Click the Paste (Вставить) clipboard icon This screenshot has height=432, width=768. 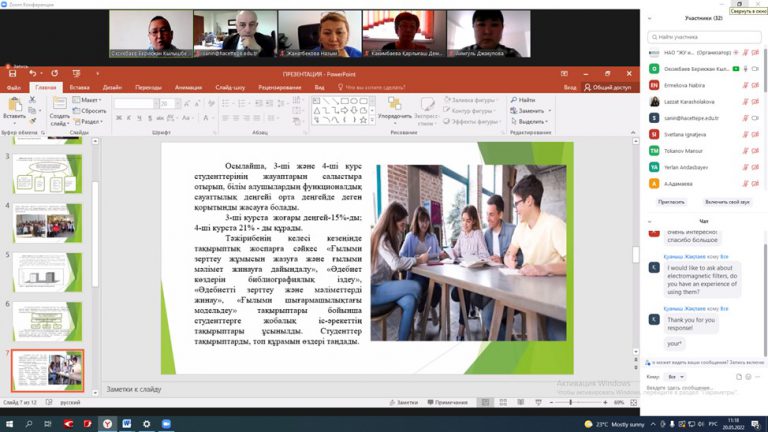point(14,106)
